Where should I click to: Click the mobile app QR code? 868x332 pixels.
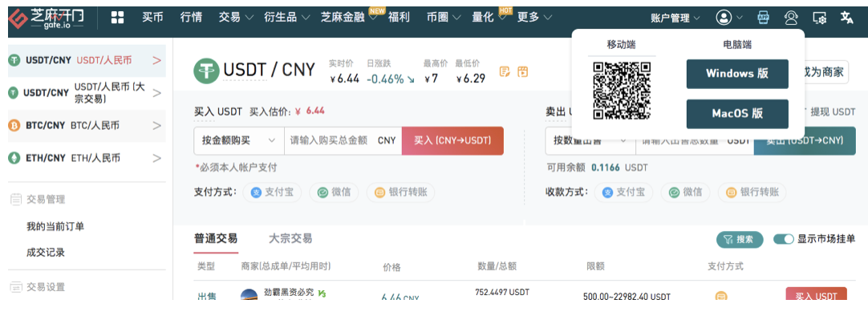coord(622,91)
